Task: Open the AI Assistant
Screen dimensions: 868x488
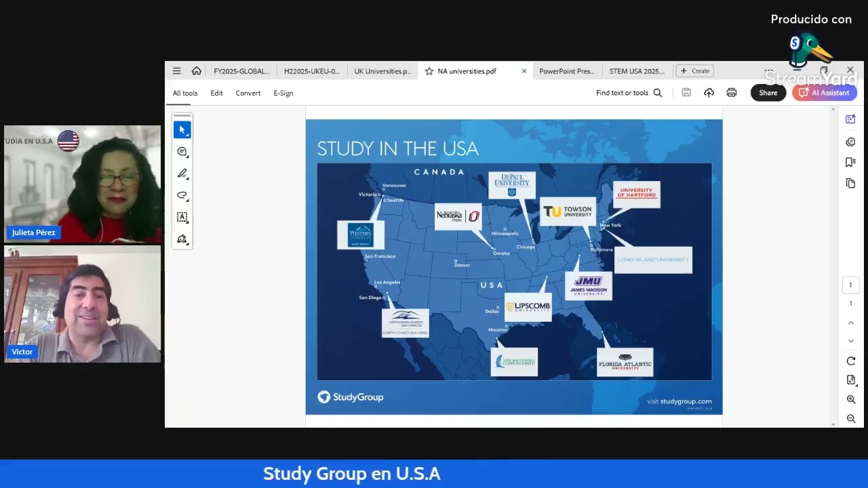Action: click(x=825, y=93)
